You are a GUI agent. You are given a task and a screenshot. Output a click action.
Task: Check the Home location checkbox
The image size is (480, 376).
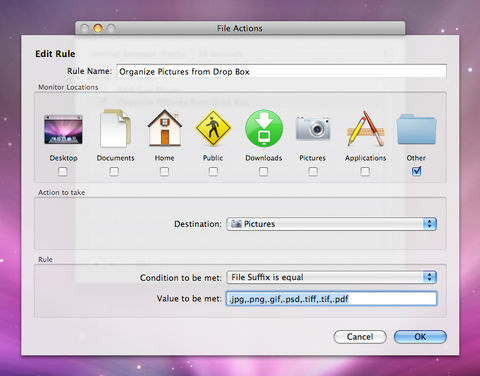coord(164,171)
